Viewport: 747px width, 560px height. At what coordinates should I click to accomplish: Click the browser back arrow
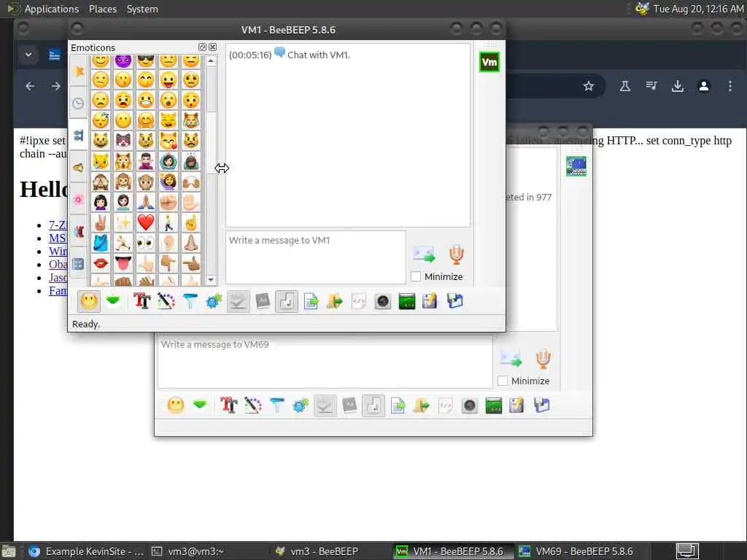click(x=30, y=86)
